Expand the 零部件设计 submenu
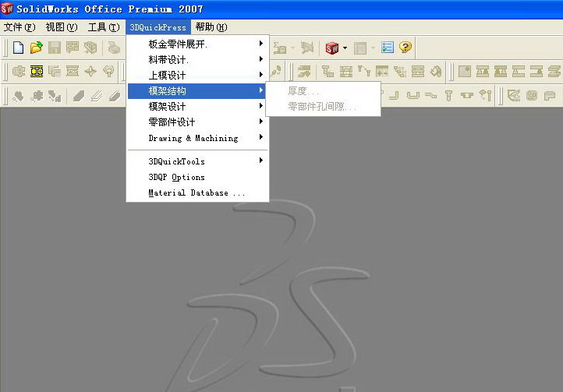 (197, 122)
